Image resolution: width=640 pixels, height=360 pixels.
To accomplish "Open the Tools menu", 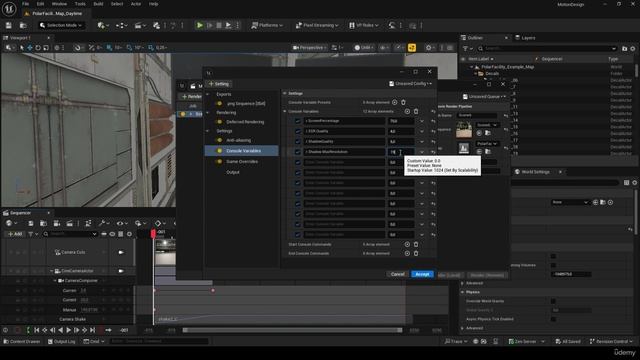I will tap(80, 4).
